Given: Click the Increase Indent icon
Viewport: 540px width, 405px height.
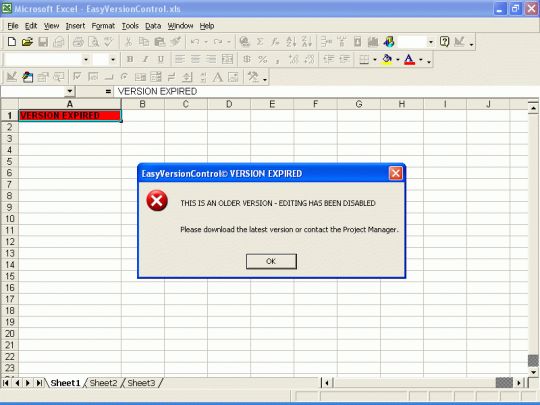Looking at the screenshot, I should tap(344, 59).
